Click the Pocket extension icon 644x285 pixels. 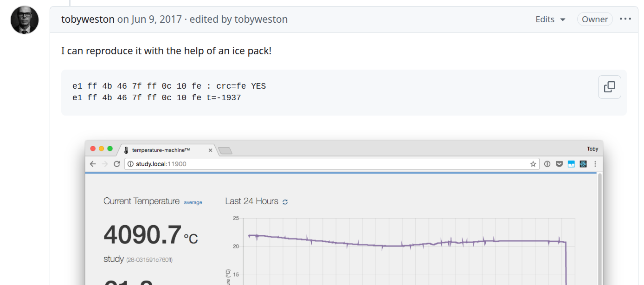point(559,164)
